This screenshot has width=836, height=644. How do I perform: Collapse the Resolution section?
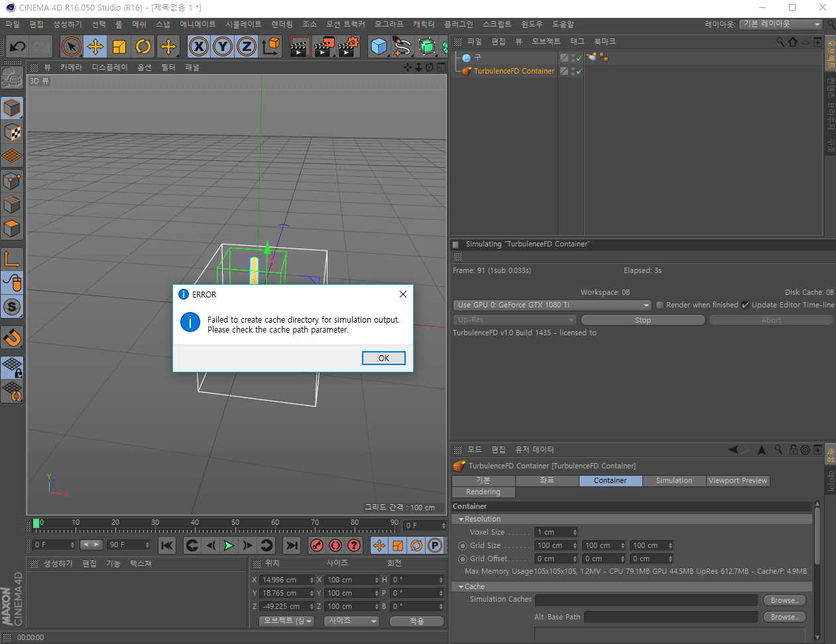(x=461, y=519)
